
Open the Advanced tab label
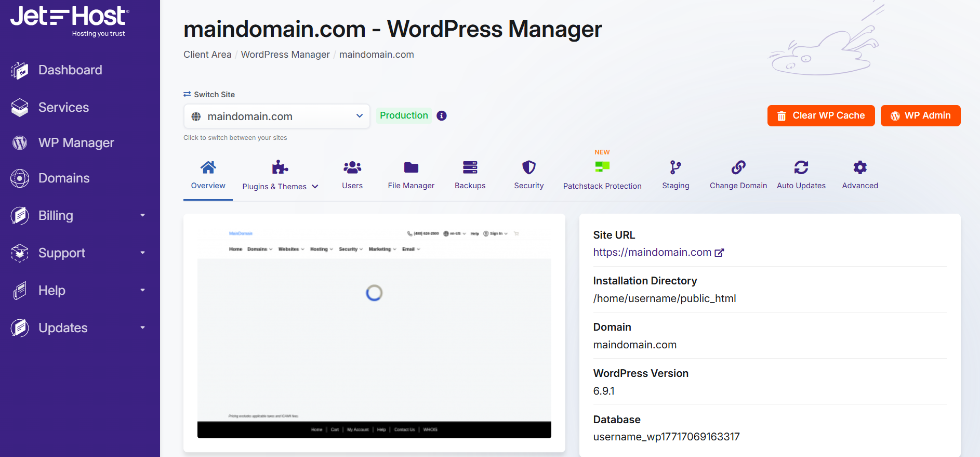coord(860,186)
